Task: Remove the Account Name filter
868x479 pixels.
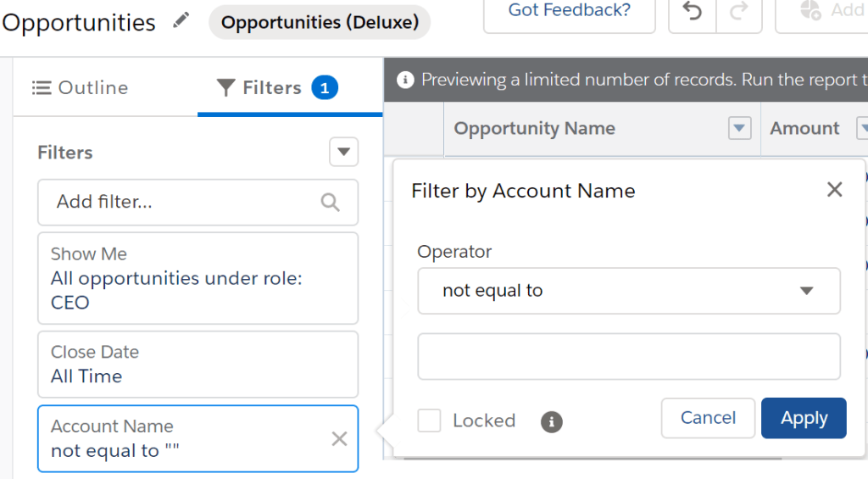Action: click(x=339, y=438)
